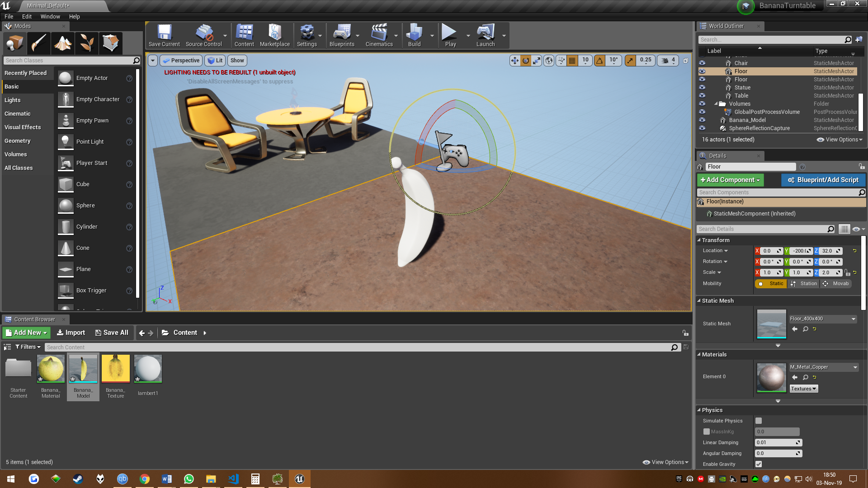Click Add New in Content Browser

26,333
